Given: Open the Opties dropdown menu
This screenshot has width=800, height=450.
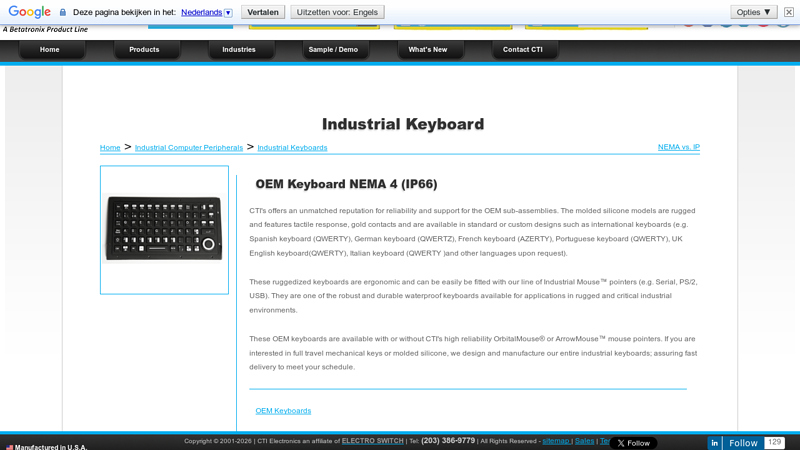Looking at the screenshot, I should (754, 12).
